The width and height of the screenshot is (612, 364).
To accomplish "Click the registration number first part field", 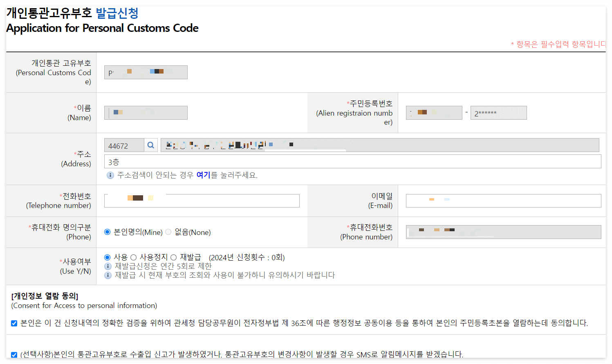I will pyautogui.click(x=434, y=113).
